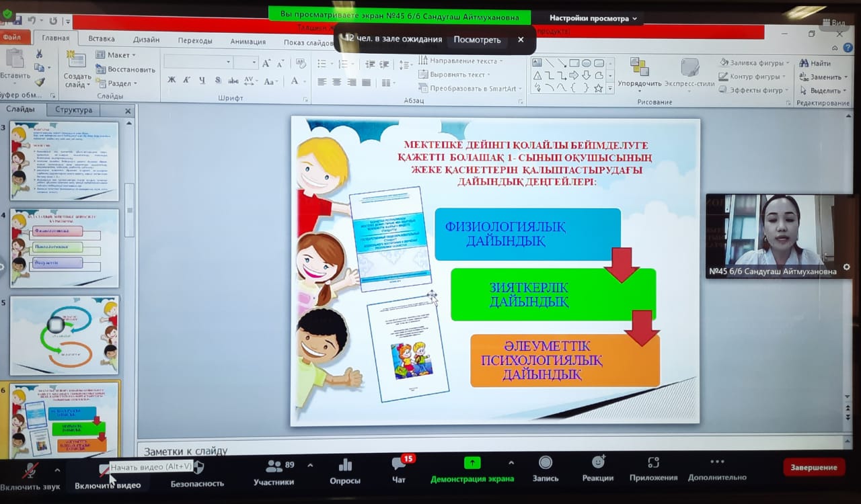
Task: Align text left
Action: point(322,82)
